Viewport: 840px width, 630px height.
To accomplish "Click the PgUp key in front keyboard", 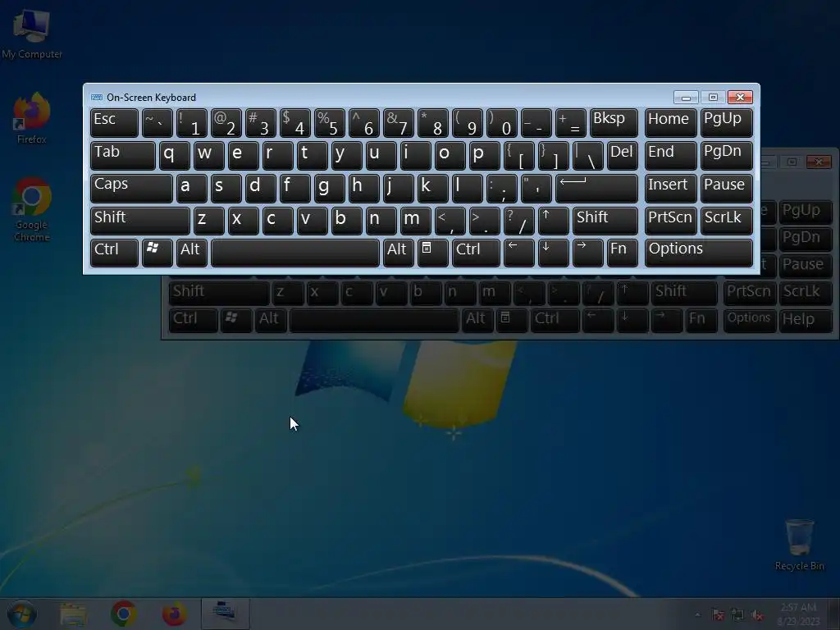I will pos(726,123).
